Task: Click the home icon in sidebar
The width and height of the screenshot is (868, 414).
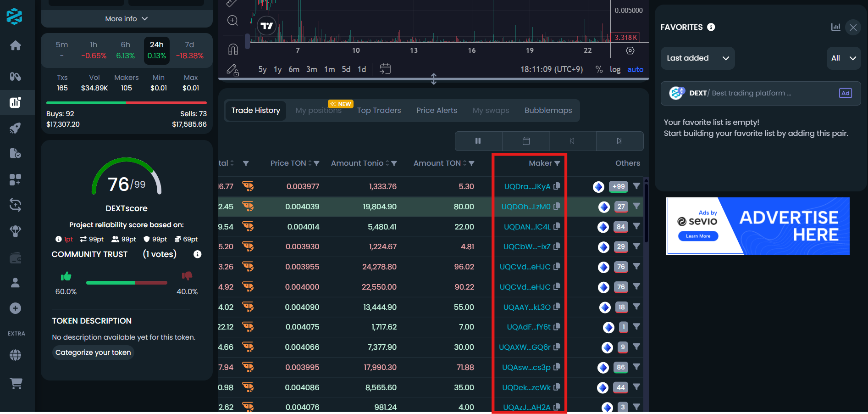Action: tap(16, 45)
